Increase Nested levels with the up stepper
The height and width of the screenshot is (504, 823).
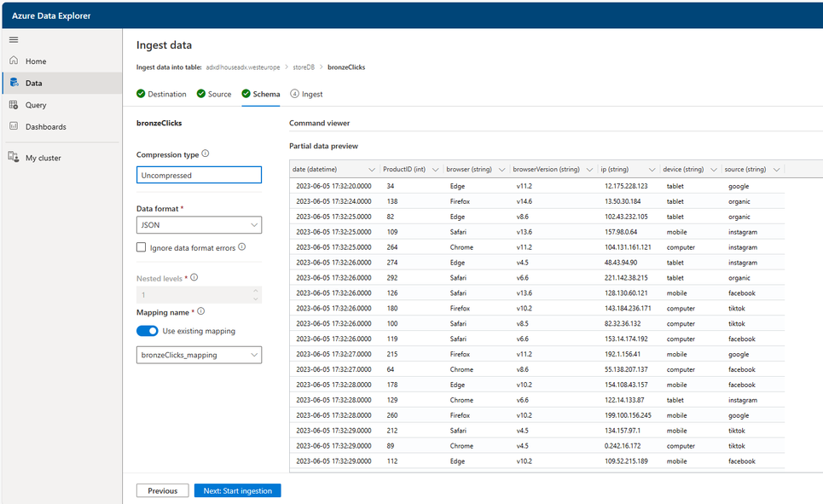[x=256, y=291]
